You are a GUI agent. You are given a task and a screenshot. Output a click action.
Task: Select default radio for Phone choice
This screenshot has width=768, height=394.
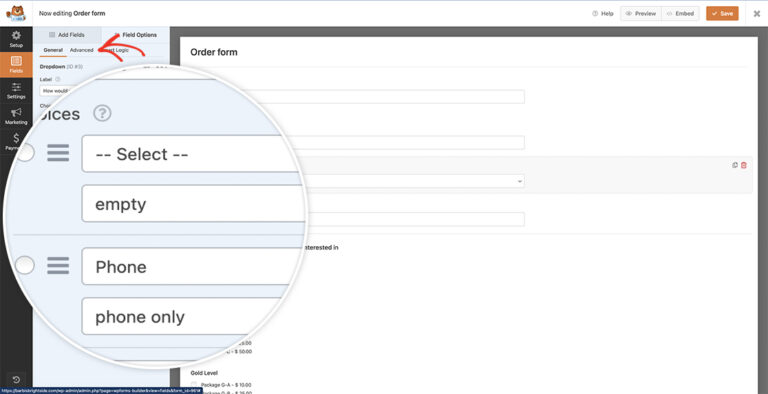[x=25, y=266]
